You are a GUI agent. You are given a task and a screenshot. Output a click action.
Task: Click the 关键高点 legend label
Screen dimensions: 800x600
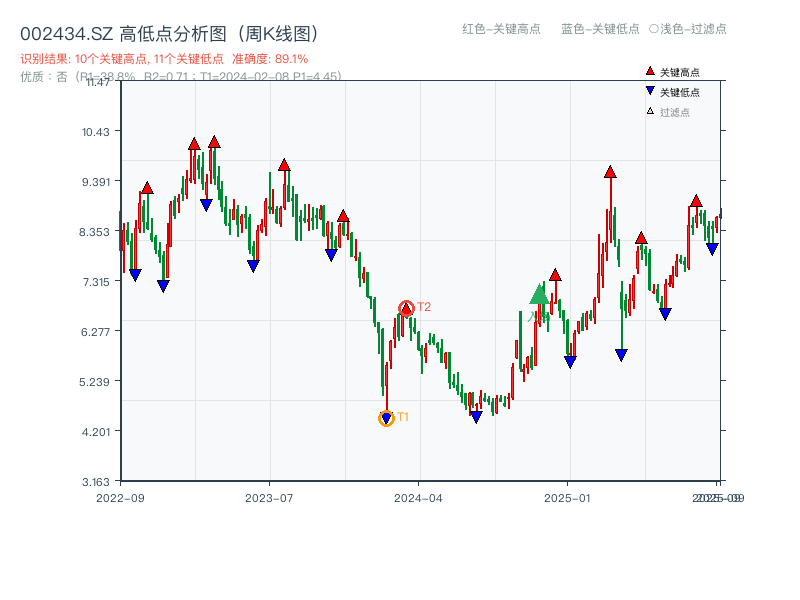[x=680, y=72]
